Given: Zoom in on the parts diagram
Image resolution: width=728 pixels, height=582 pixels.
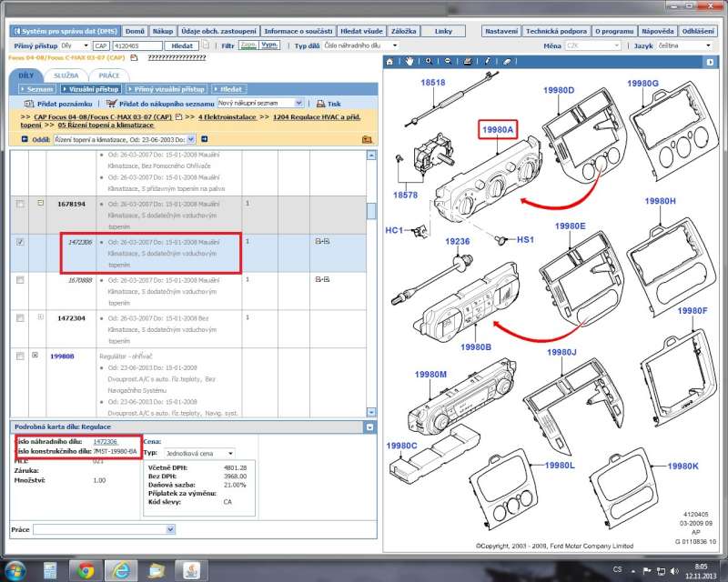Looking at the screenshot, I should tap(429, 61).
